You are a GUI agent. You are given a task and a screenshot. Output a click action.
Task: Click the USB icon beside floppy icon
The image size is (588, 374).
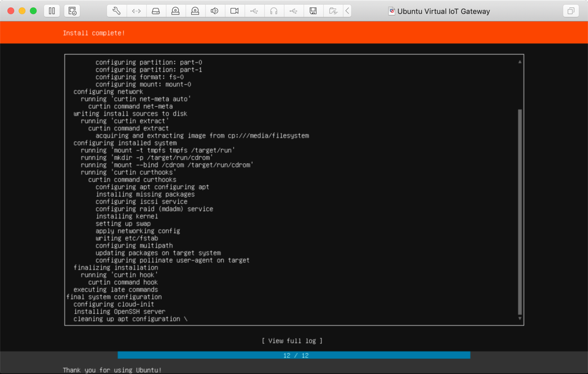(293, 11)
